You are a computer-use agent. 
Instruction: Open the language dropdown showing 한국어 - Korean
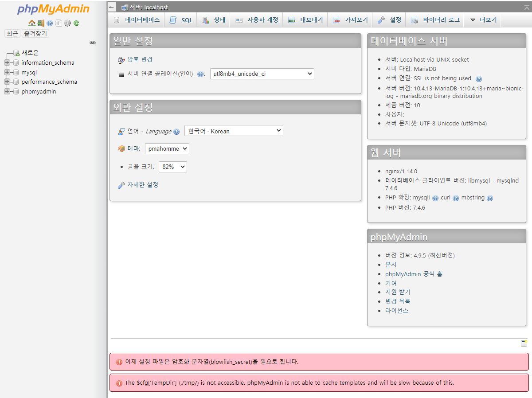(x=234, y=131)
